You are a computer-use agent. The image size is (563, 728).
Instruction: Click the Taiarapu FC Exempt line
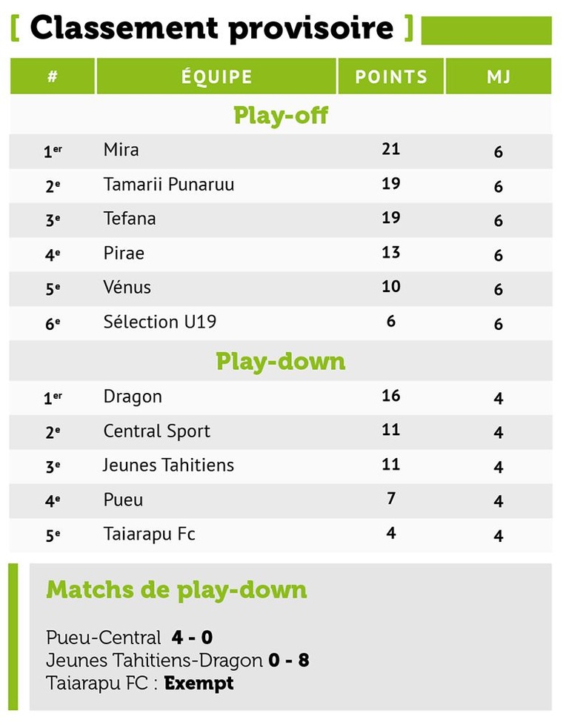point(140,683)
